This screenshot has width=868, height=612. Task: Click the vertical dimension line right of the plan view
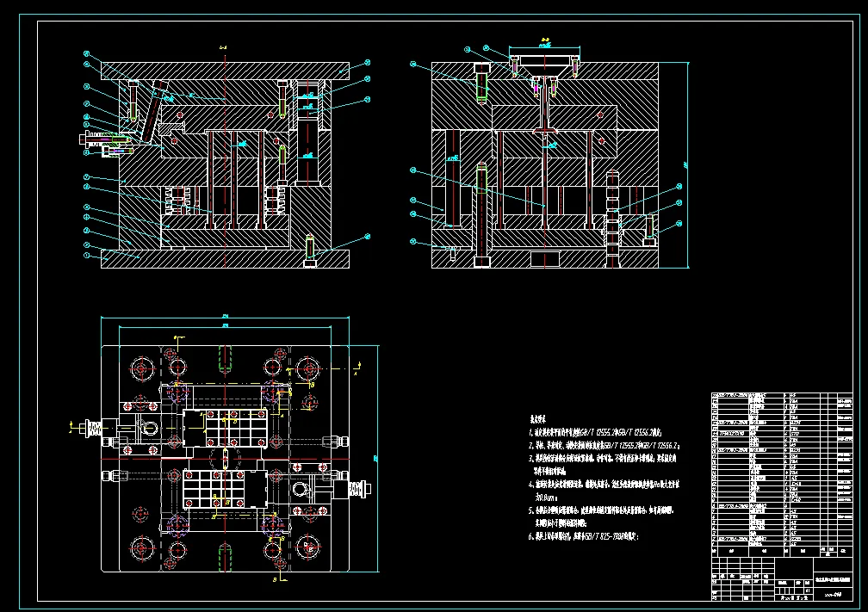377,458
